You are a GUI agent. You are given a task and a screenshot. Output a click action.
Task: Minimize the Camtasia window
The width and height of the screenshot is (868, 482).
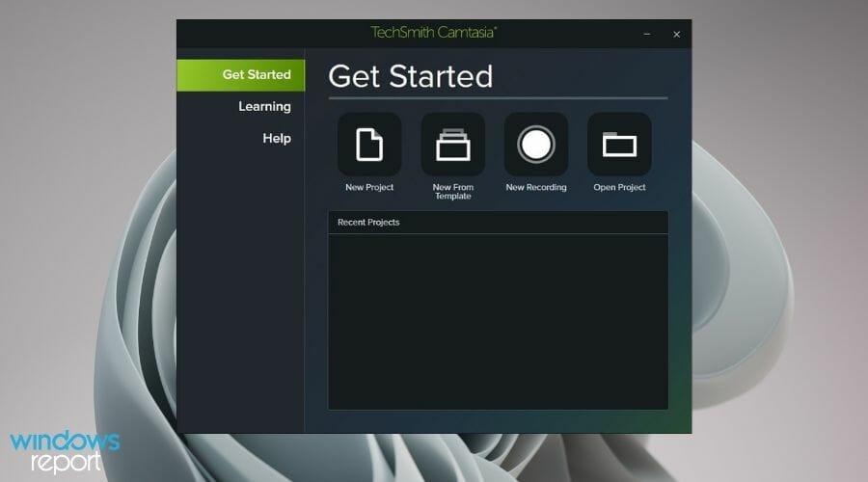(646, 35)
